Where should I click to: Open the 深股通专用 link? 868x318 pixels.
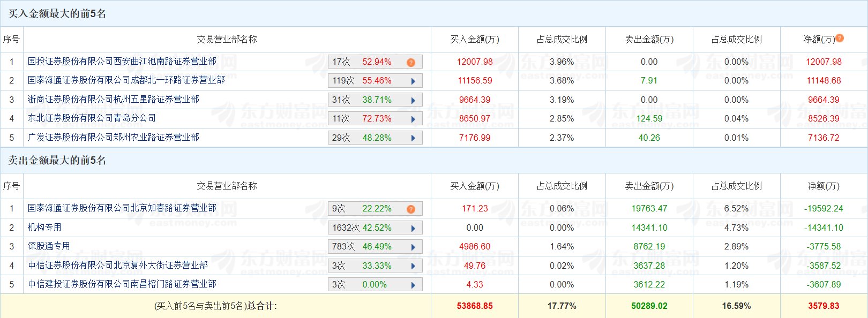[49, 246]
